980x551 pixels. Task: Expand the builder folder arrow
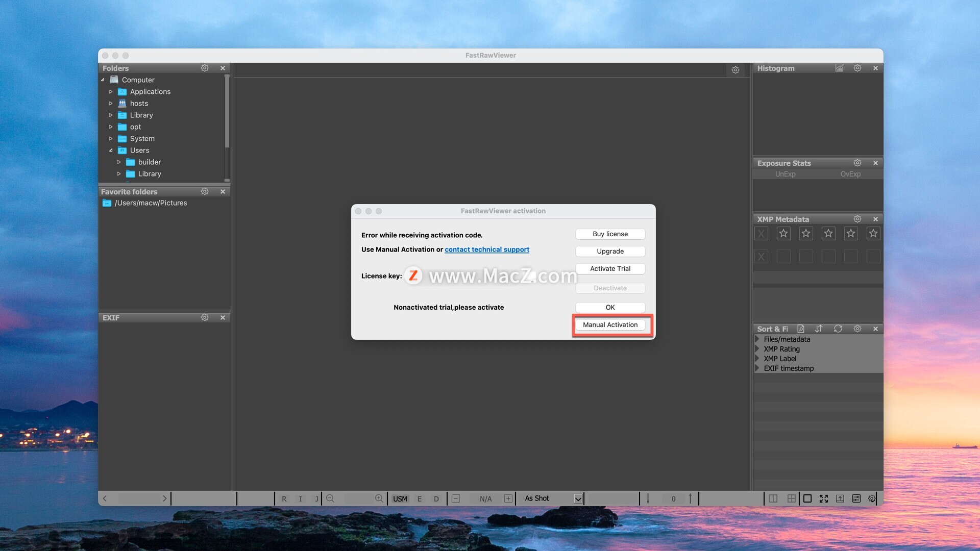pos(119,162)
